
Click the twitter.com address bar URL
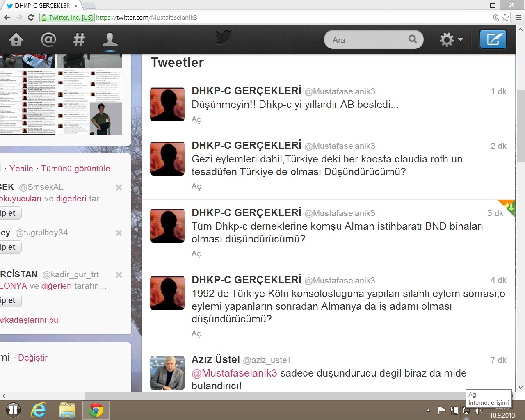[146, 18]
